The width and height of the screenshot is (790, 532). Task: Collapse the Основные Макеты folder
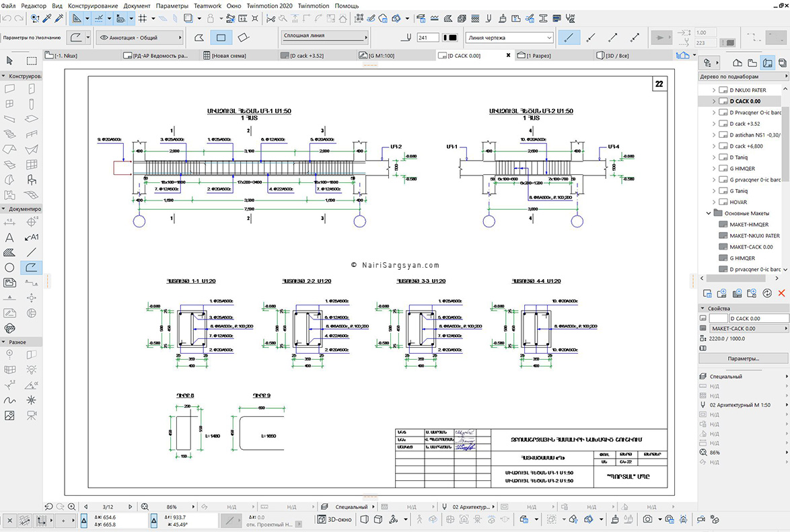pyautogui.click(x=709, y=213)
